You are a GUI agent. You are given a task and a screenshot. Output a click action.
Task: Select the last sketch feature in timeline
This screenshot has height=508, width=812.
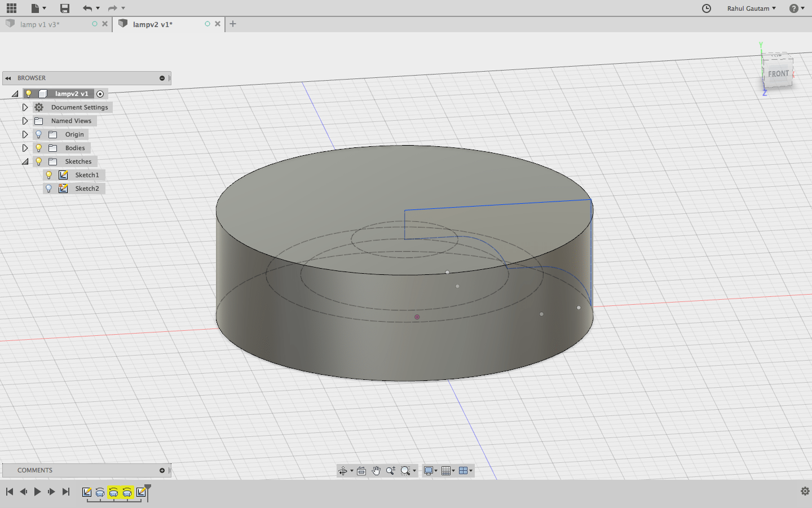point(141,492)
